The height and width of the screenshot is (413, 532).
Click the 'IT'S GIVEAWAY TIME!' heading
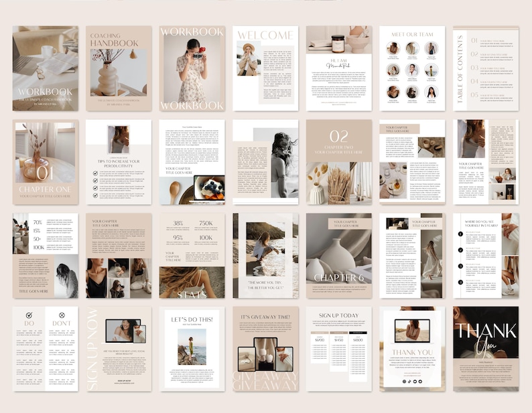coord(265,317)
